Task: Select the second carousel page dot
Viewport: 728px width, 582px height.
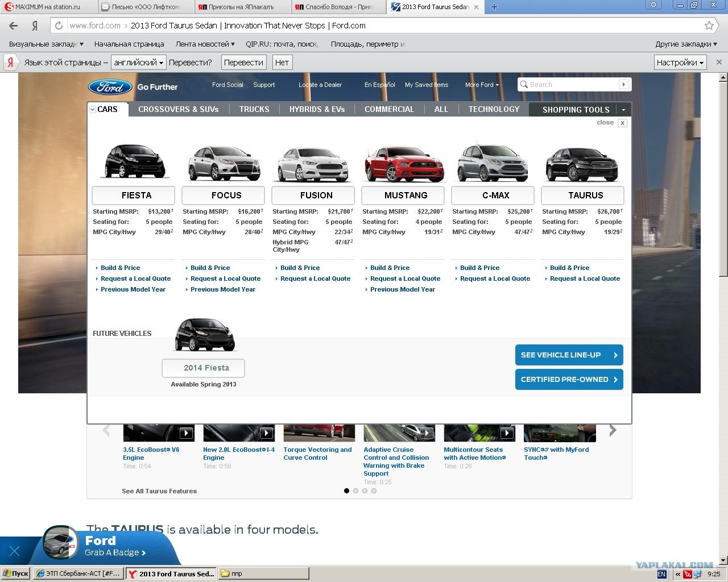Action: pos(355,490)
